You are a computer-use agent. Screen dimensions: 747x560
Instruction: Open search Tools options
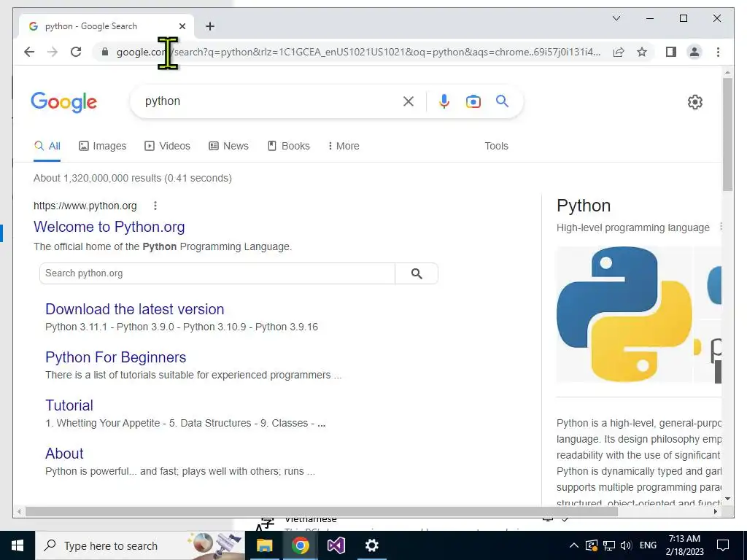(496, 146)
